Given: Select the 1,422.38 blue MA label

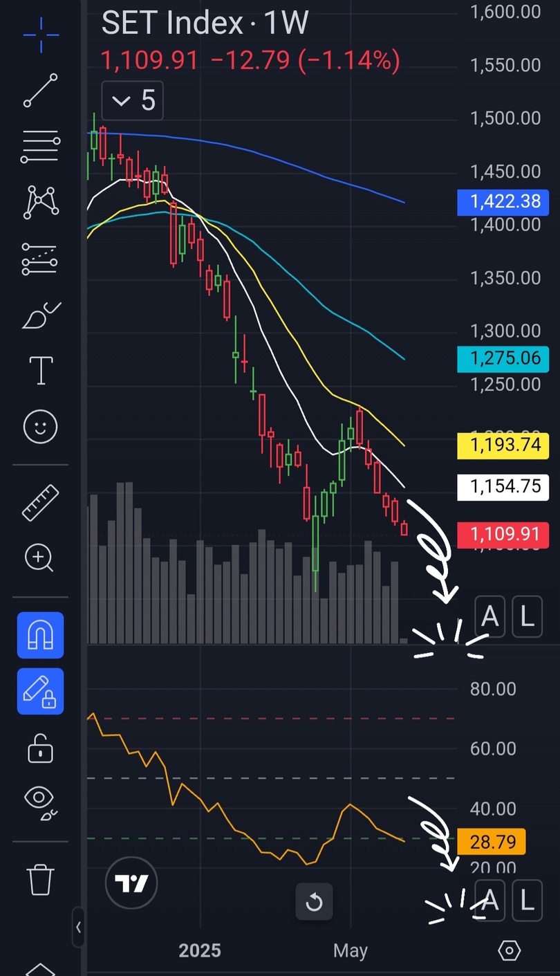Looking at the screenshot, I should pos(503,202).
